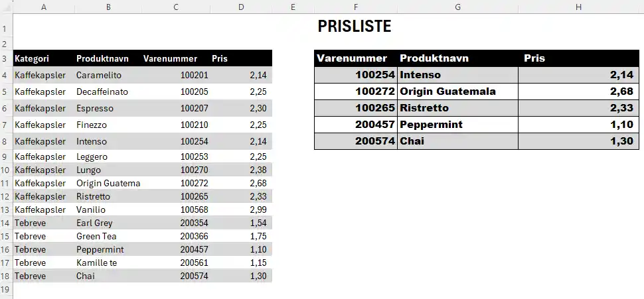Click the 2,99 price for Vanilio
644x299 pixels.
258,209
